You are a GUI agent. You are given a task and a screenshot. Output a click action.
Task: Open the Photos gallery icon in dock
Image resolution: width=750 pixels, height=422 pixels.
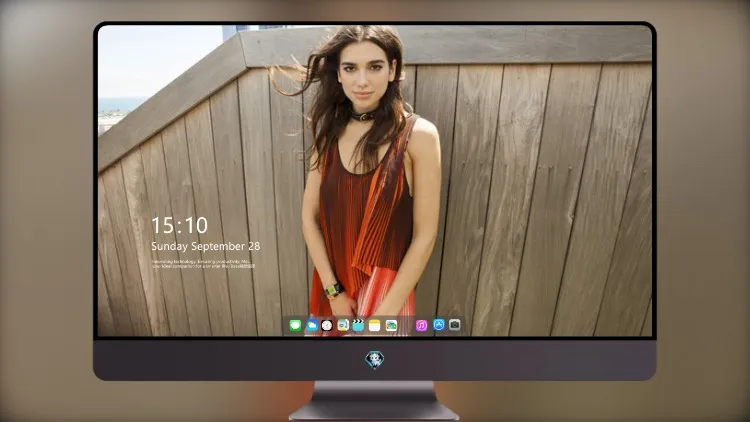click(391, 325)
